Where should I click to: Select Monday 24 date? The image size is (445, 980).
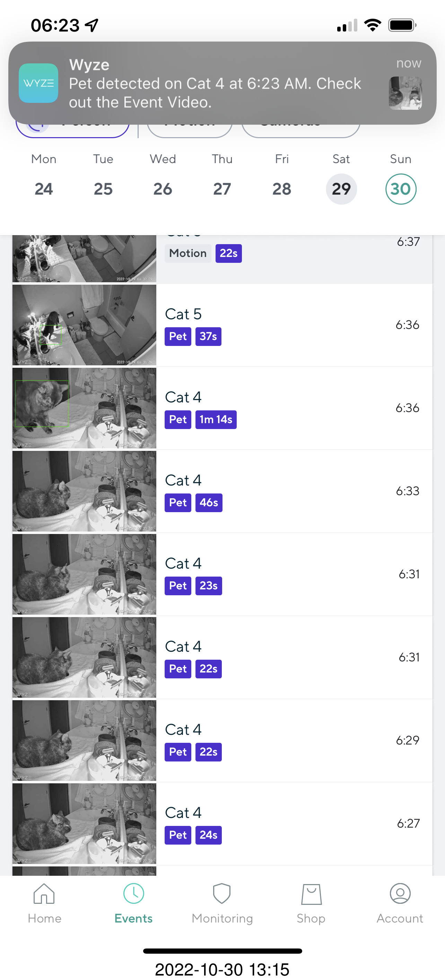click(44, 189)
